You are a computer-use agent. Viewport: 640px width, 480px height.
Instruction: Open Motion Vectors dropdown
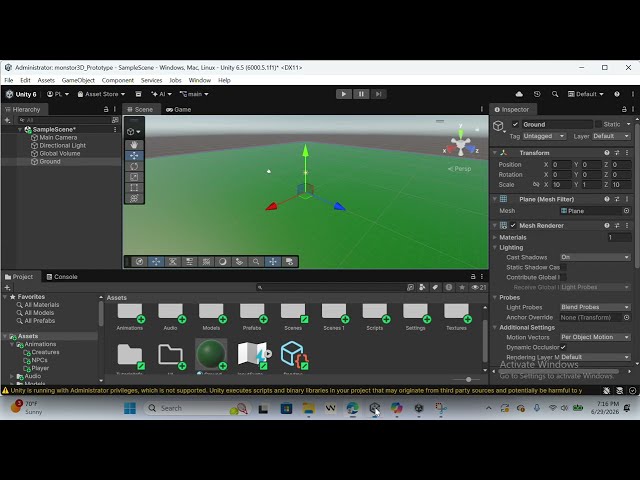coord(595,337)
